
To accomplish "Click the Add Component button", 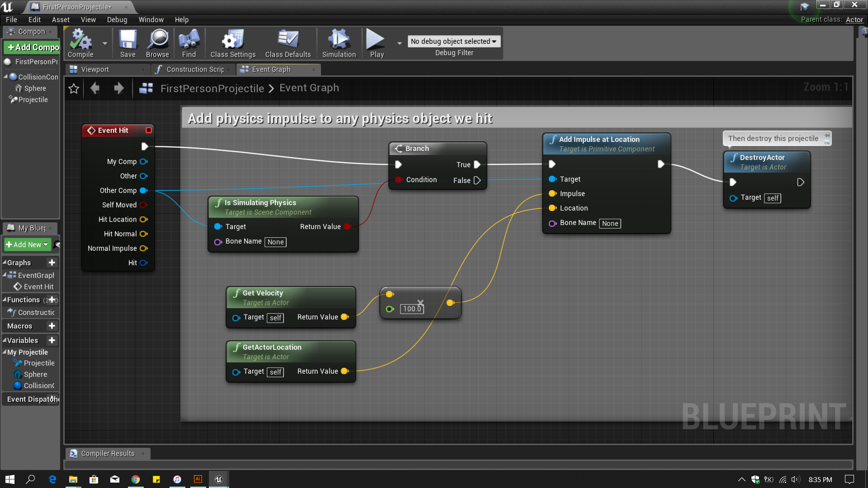I will pyautogui.click(x=33, y=47).
